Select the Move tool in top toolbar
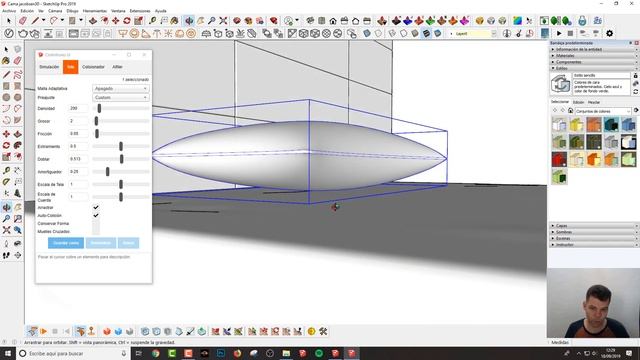Screen dimensions: 640x360 116,20
